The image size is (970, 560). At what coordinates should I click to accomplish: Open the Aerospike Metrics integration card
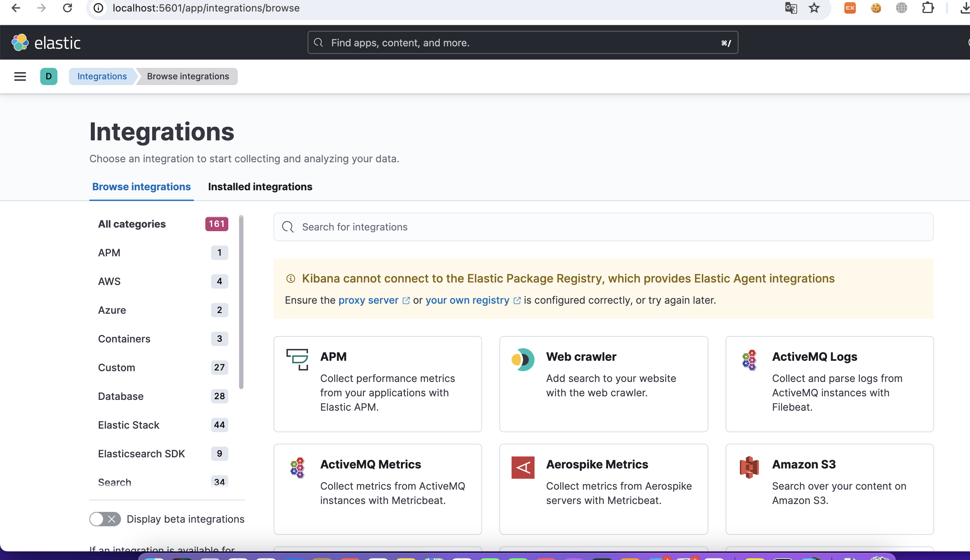[603, 489]
